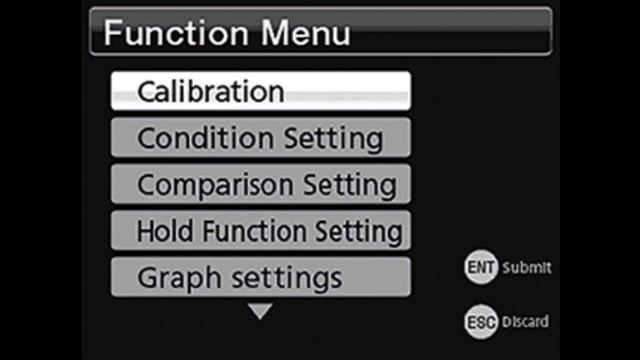Viewport: 640px width, 360px height.
Task: Open Hold Function Setting
Action: click(261, 231)
